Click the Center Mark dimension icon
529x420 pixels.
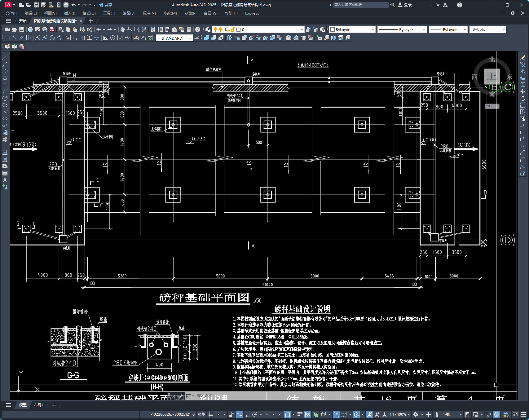pos(113,38)
